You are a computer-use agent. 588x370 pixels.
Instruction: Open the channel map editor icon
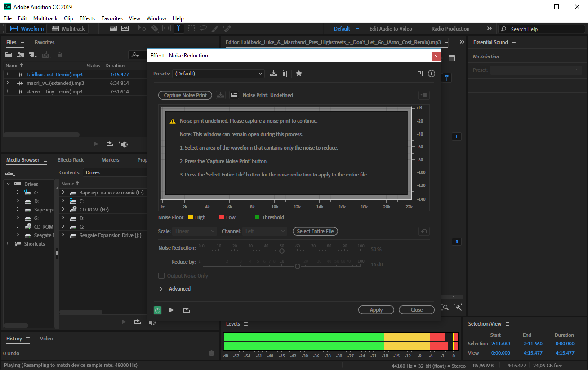click(x=421, y=74)
